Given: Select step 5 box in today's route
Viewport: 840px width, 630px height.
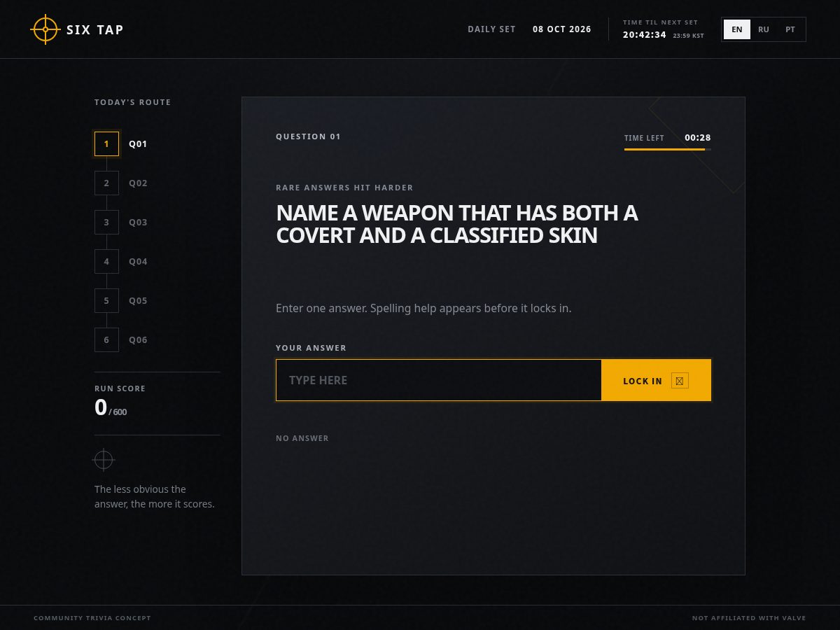Looking at the screenshot, I should [106, 300].
